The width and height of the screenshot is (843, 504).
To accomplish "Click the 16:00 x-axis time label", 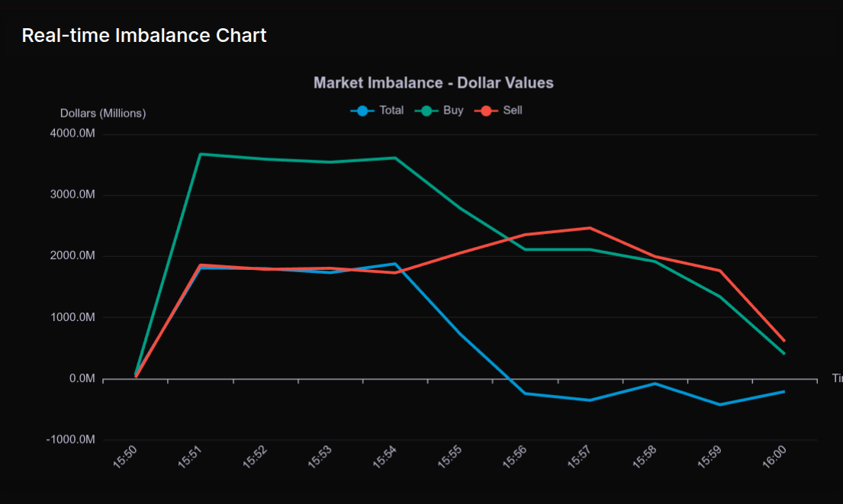I will point(774,458).
